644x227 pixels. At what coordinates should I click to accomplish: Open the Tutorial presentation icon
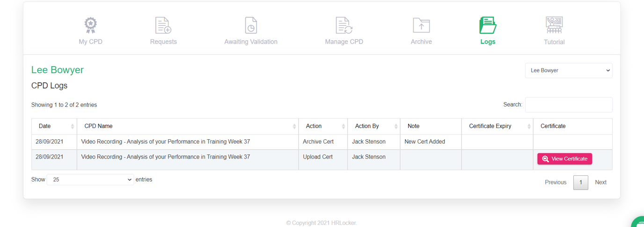tap(554, 25)
